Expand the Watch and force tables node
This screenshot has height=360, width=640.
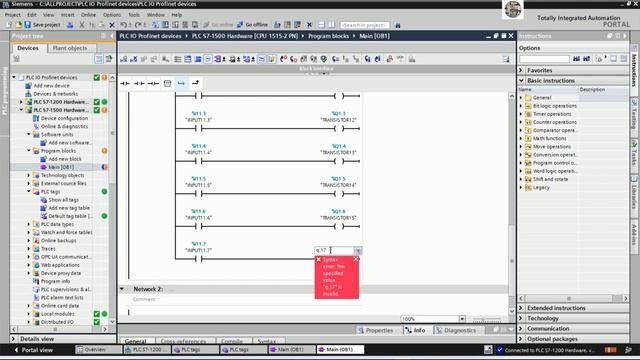click(29, 233)
